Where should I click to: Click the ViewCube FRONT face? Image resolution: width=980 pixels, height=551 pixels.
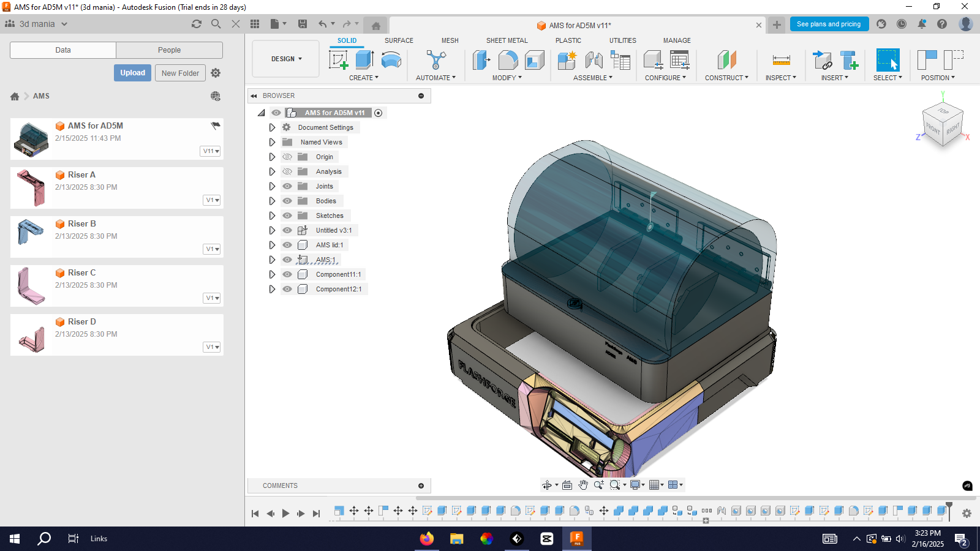coord(933,129)
